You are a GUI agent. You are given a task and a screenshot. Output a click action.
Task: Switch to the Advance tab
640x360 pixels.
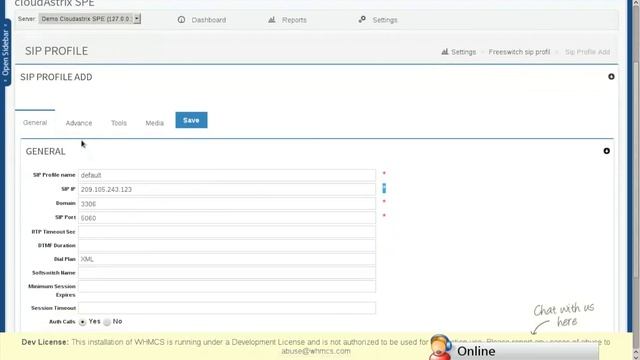point(79,123)
